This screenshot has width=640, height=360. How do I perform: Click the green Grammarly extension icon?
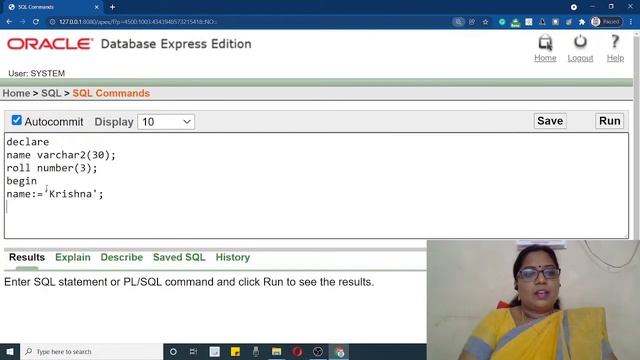click(x=502, y=22)
